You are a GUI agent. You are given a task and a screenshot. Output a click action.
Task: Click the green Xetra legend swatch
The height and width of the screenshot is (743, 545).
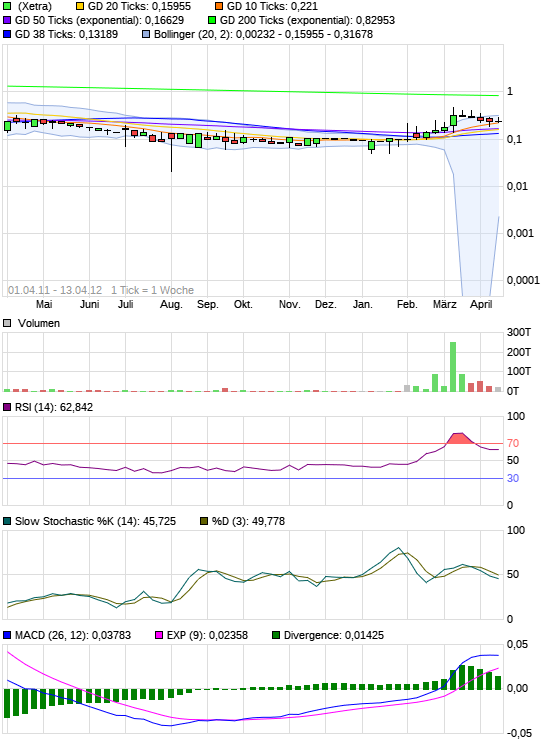coord(7,7)
